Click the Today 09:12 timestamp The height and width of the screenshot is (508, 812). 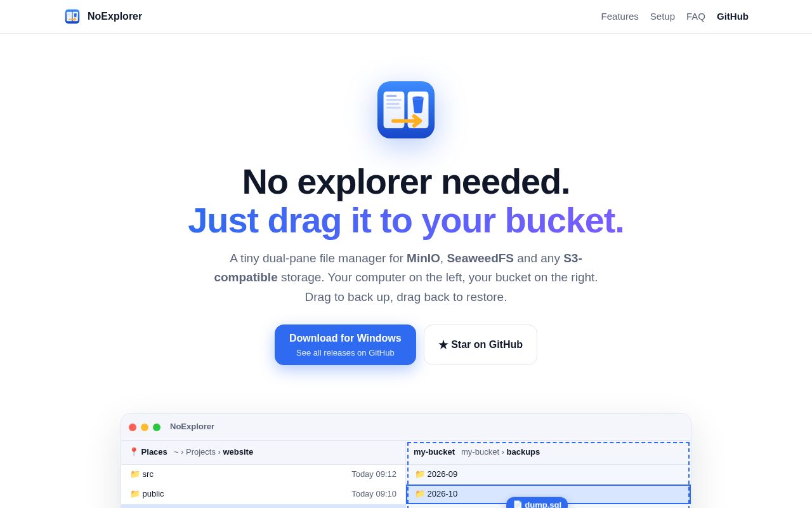tap(374, 474)
